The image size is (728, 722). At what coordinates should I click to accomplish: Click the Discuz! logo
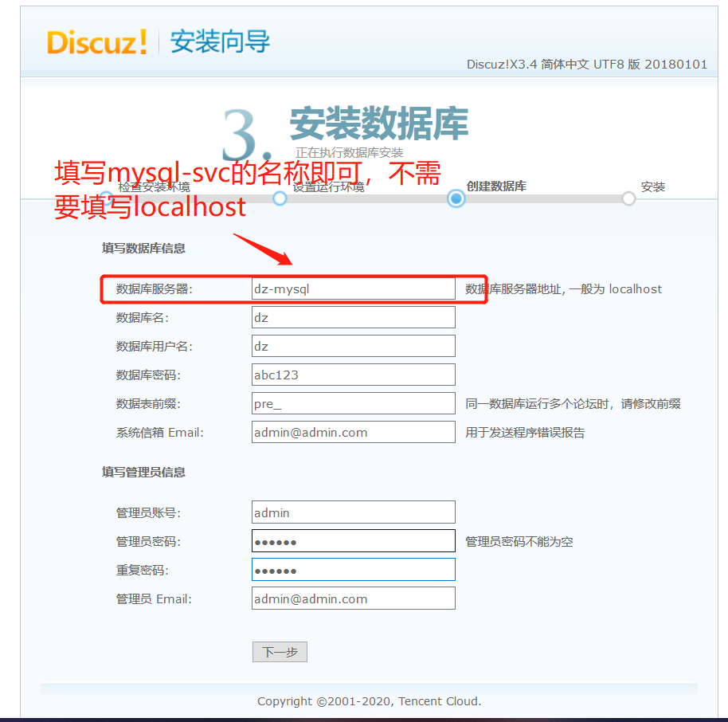97,41
